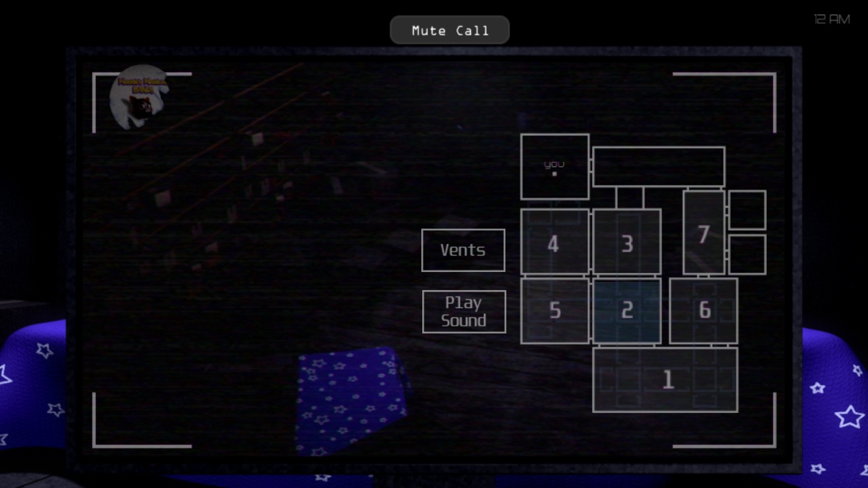This screenshot has height=488, width=868.
Task: Click the Vents button
Action: click(464, 249)
